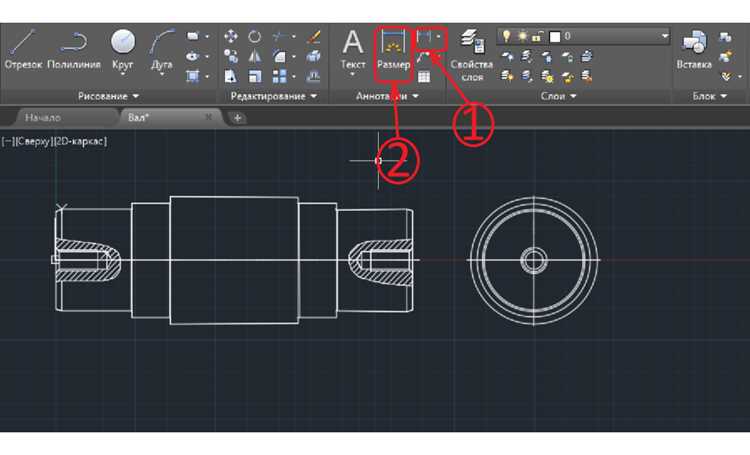Click the Copy tool icon
Screen dimensions: 750x455
231,56
